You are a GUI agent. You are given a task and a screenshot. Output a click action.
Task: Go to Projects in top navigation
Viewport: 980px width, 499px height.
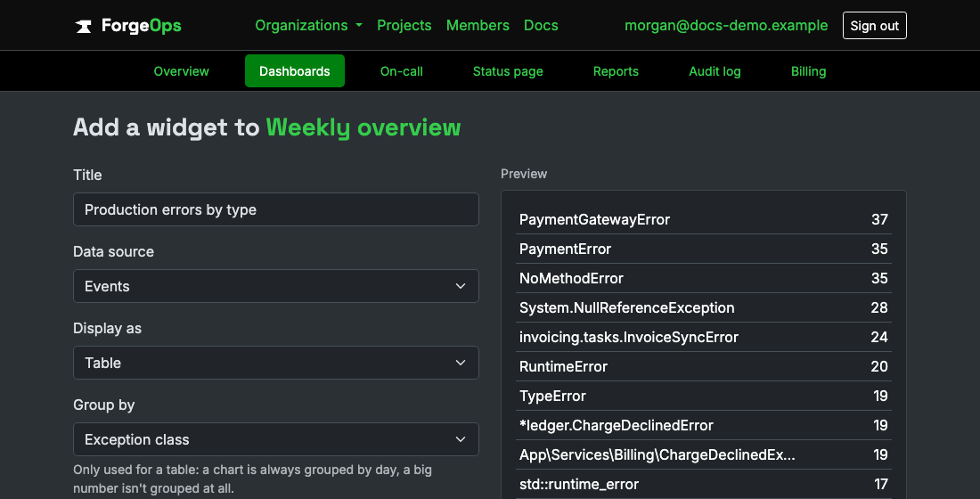pyautogui.click(x=404, y=26)
